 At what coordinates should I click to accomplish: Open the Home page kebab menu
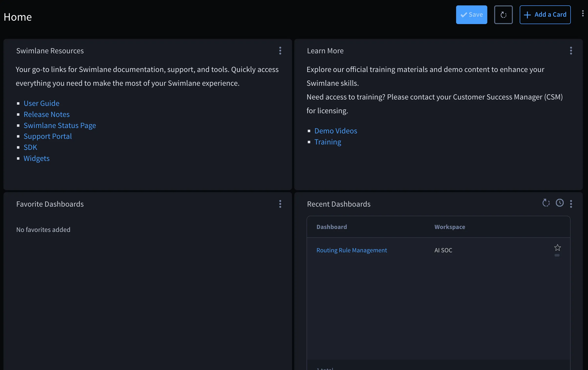click(x=583, y=14)
